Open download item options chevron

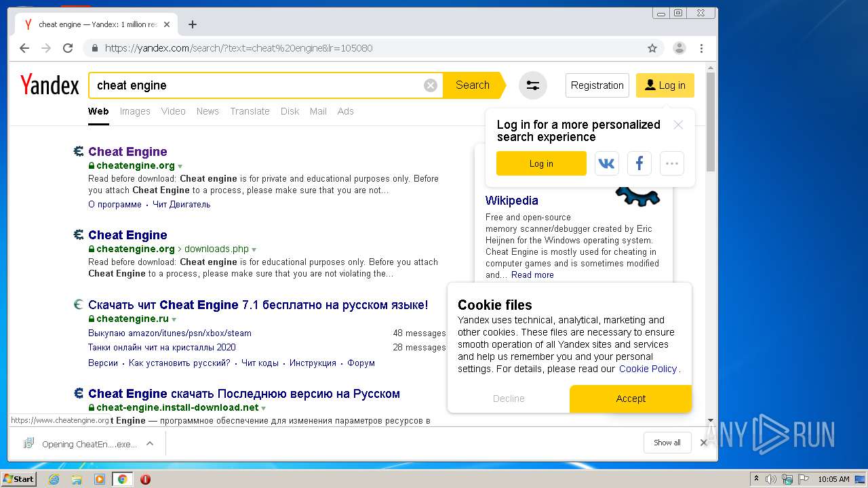point(150,443)
